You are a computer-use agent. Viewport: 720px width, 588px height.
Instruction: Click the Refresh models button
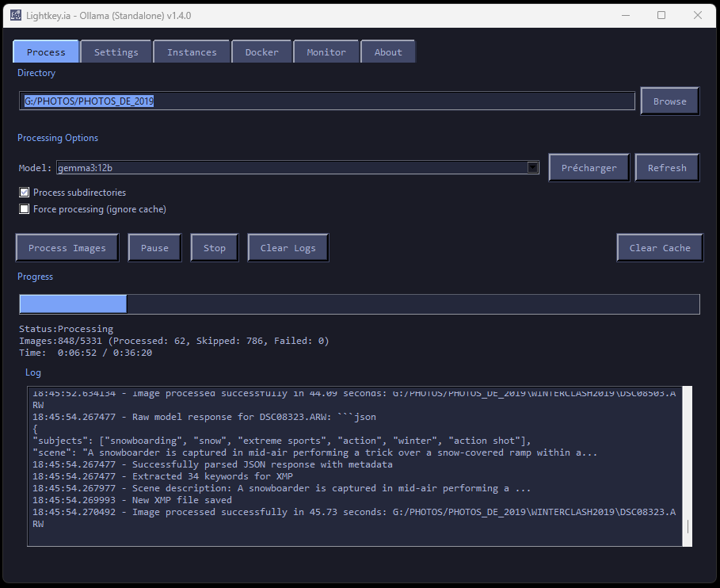click(667, 168)
